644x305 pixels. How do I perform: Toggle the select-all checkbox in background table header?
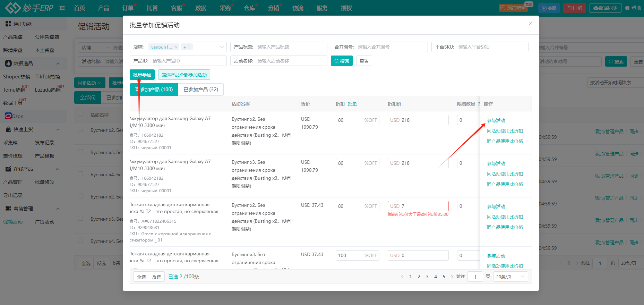pos(80,113)
